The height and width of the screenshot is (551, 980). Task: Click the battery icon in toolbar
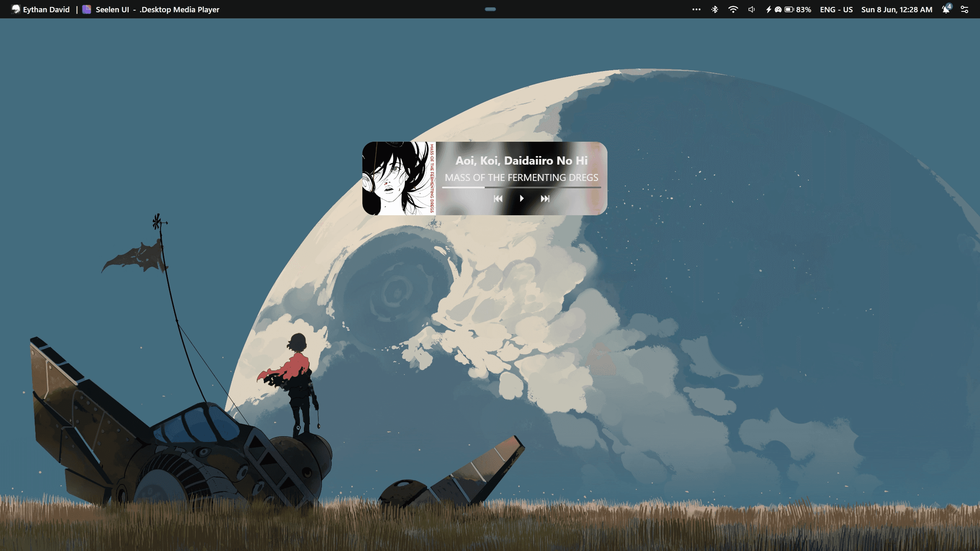pos(789,9)
